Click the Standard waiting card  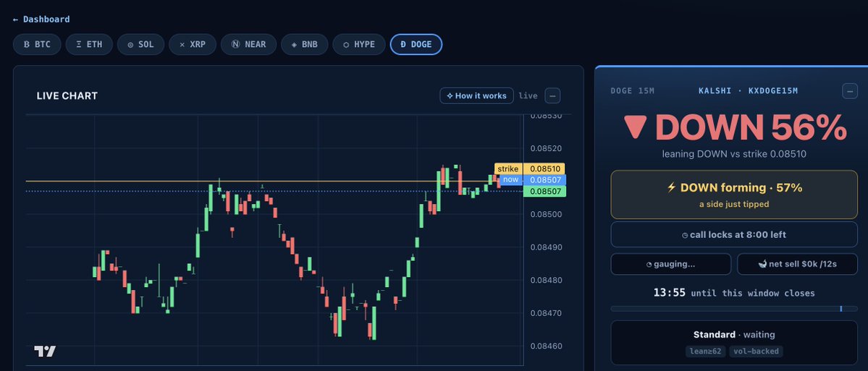[734, 343]
